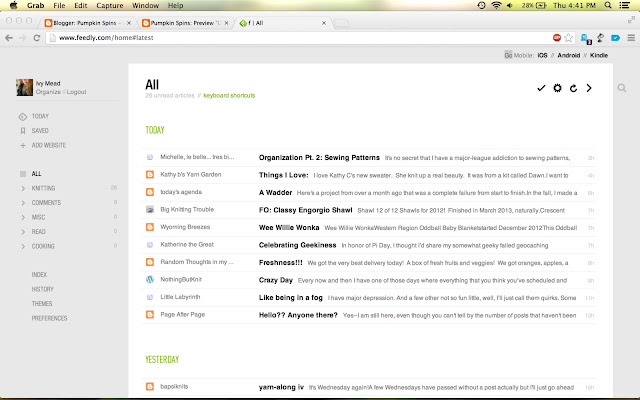Click NothingButKnit WordPress favicon
Viewport: 640px width, 400px height.
point(150,280)
